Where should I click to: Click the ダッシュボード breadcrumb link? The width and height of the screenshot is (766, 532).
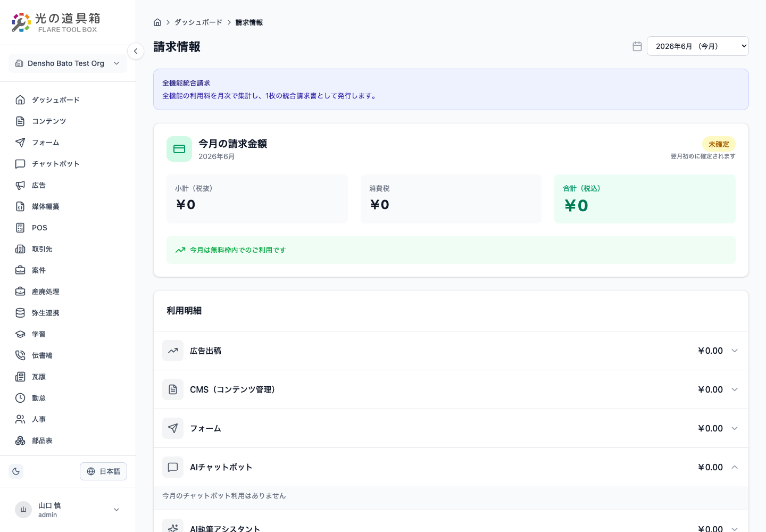point(198,22)
